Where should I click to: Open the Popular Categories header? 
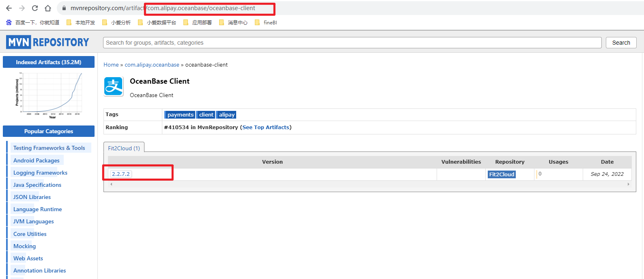pos(49,131)
